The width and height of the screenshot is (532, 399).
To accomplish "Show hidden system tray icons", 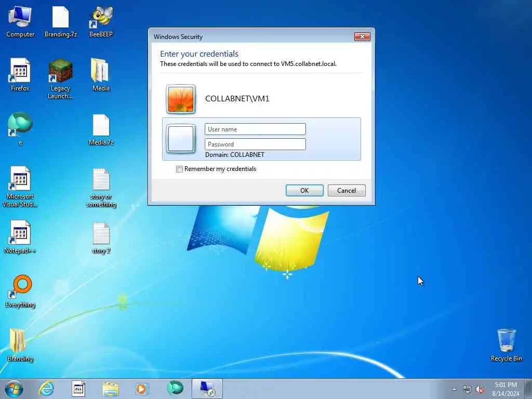I will pos(454,389).
